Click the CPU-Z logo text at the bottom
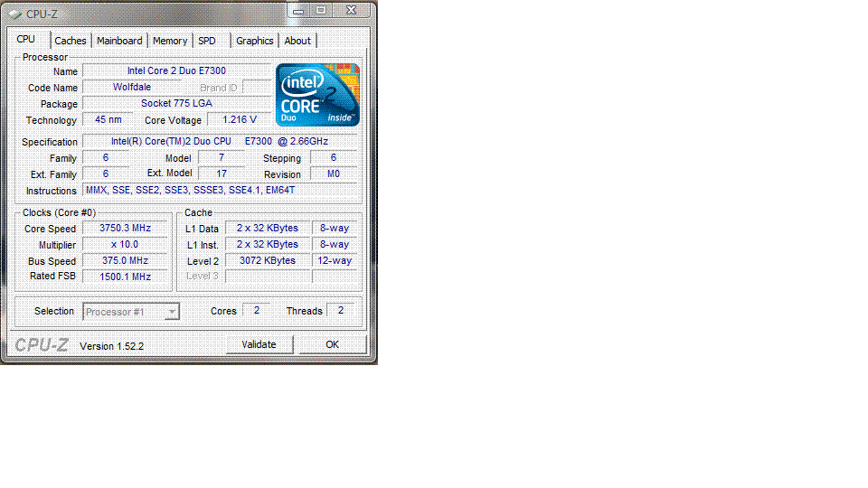868x488 pixels. 42,344
